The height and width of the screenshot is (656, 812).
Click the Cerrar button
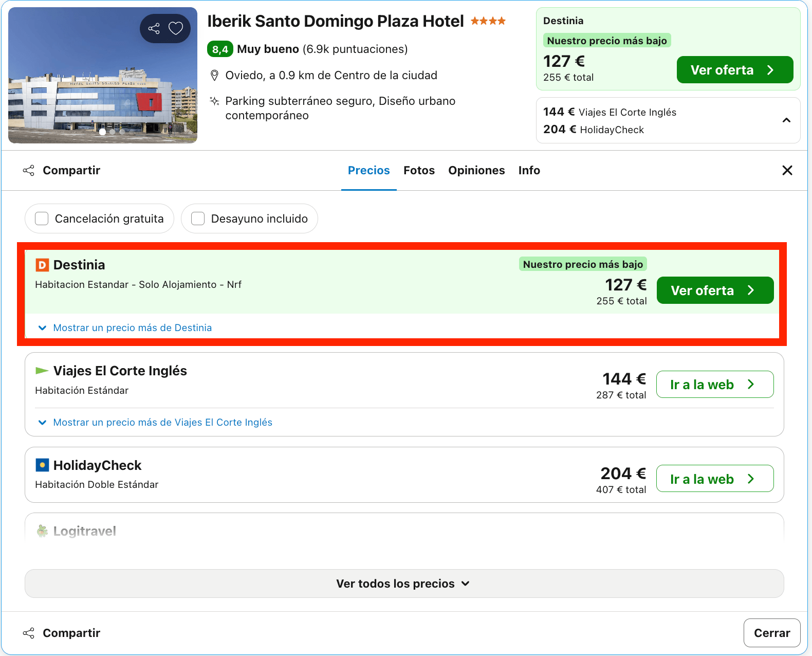772,633
